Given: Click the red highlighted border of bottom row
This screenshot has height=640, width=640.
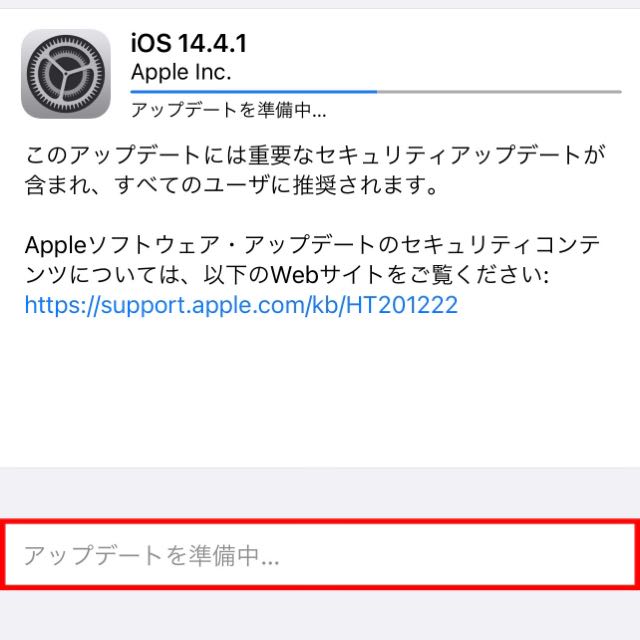Looking at the screenshot, I should 320,521.
